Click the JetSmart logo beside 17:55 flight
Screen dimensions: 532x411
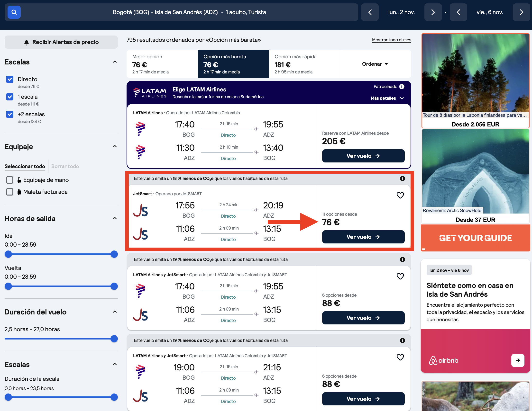pos(141,211)
